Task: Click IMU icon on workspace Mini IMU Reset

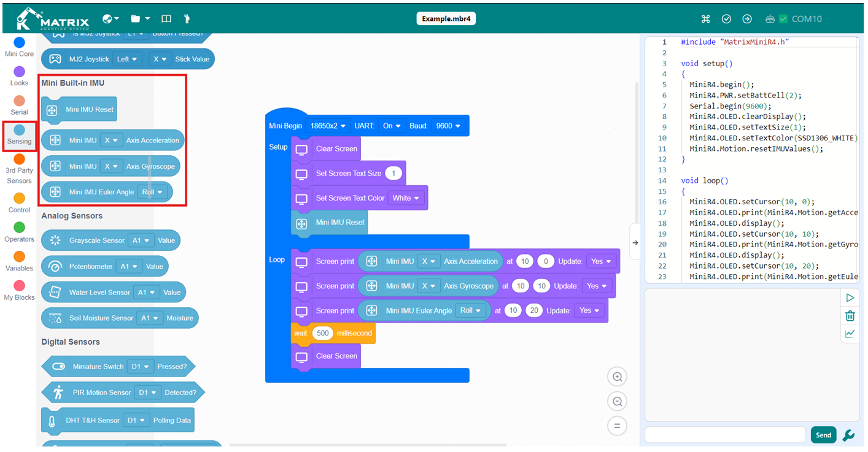Action: coord(301,224)
